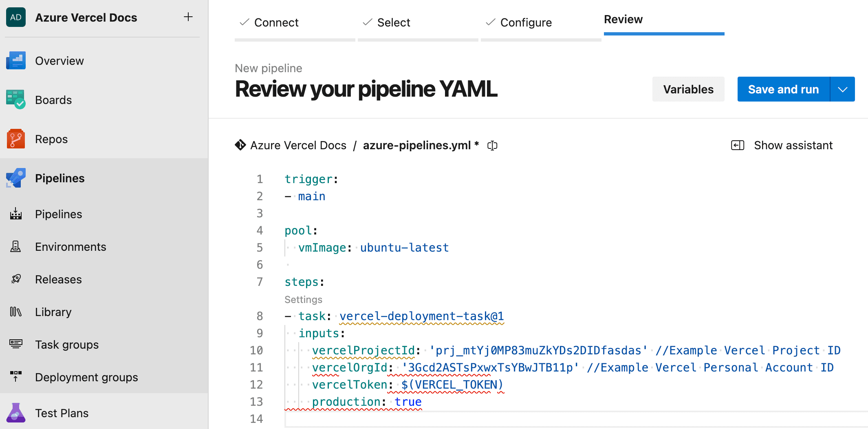Open Task groups
The width and height of the screenshot is (868, 429).
point(66,344)
